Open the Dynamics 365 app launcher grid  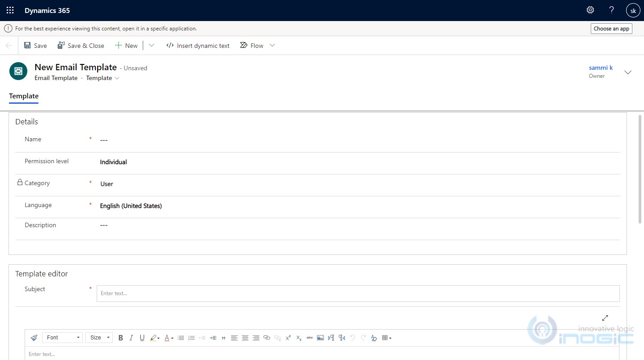click(x=10, y=10)
